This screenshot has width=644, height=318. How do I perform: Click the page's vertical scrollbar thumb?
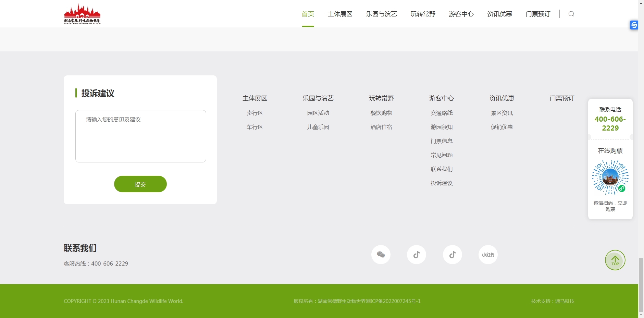641,284
